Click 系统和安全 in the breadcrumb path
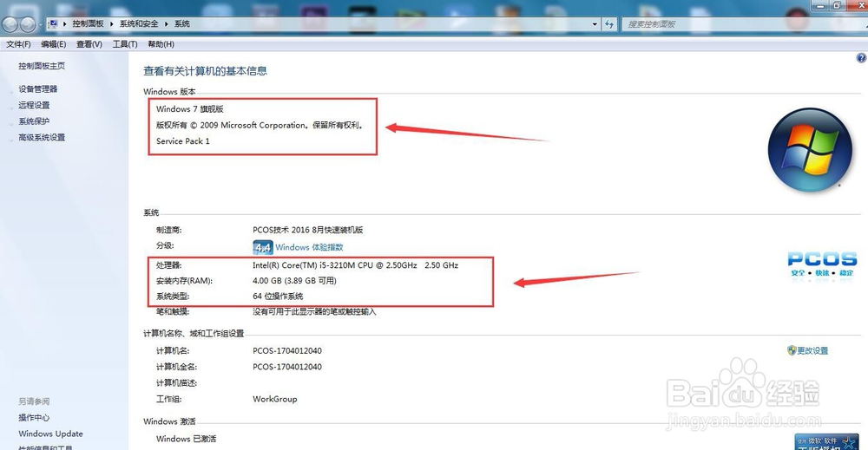The height and width of the screenshot is (450, 868). pos(139,23)
